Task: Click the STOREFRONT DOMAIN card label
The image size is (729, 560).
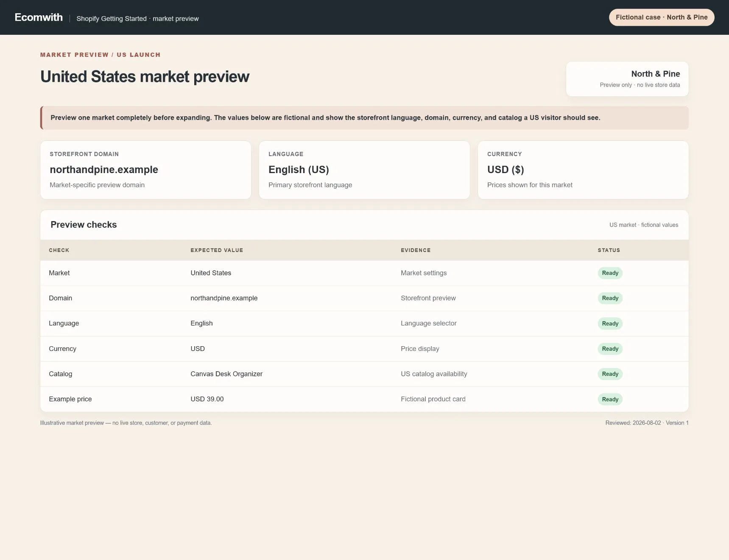Action: (x=84, y=154)
